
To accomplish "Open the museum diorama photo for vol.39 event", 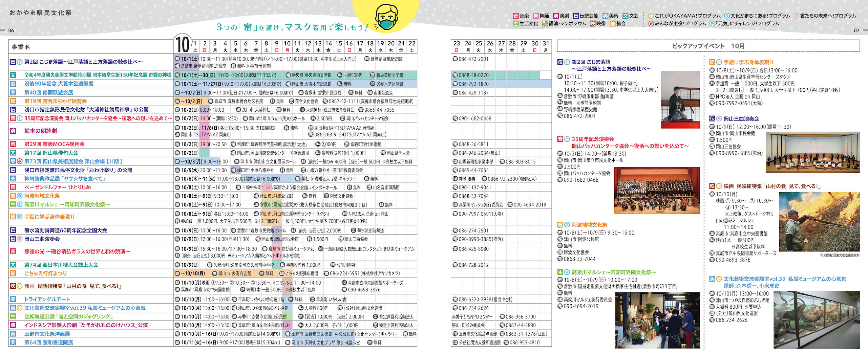I will point(817,319).
